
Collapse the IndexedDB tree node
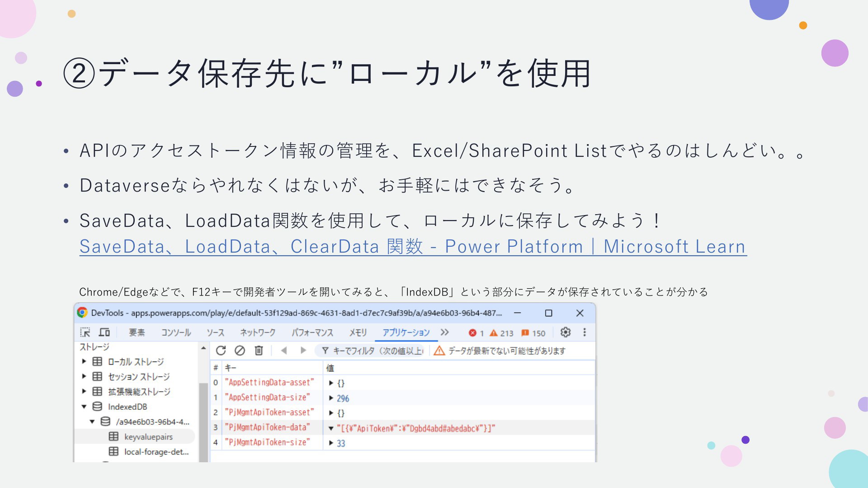(84, 407)
